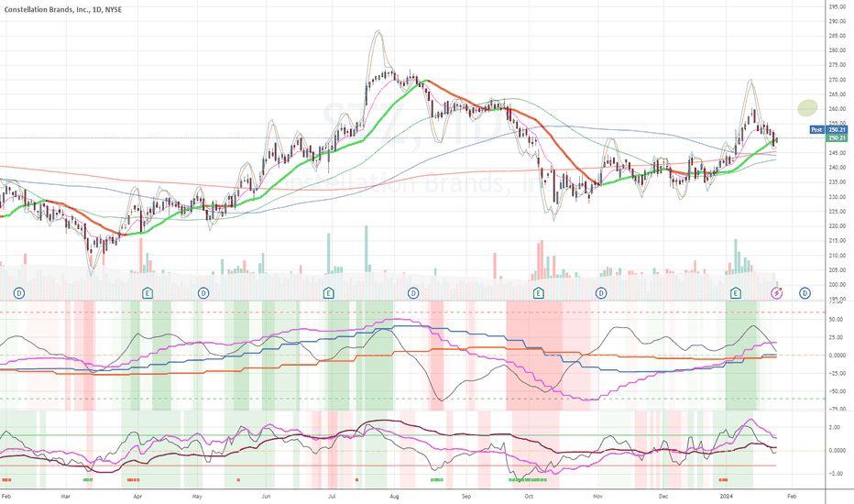Click the 265.00 price axis label

pos(838,94)
